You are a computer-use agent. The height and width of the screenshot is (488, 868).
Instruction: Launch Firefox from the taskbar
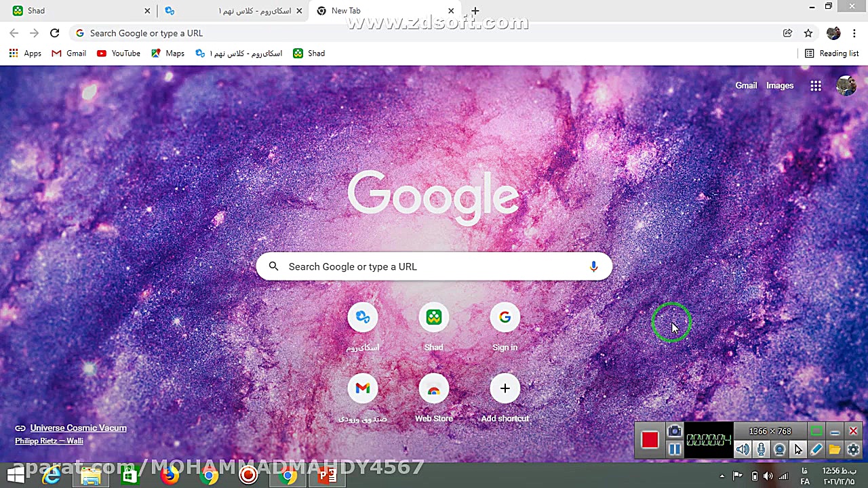point(170,476)
